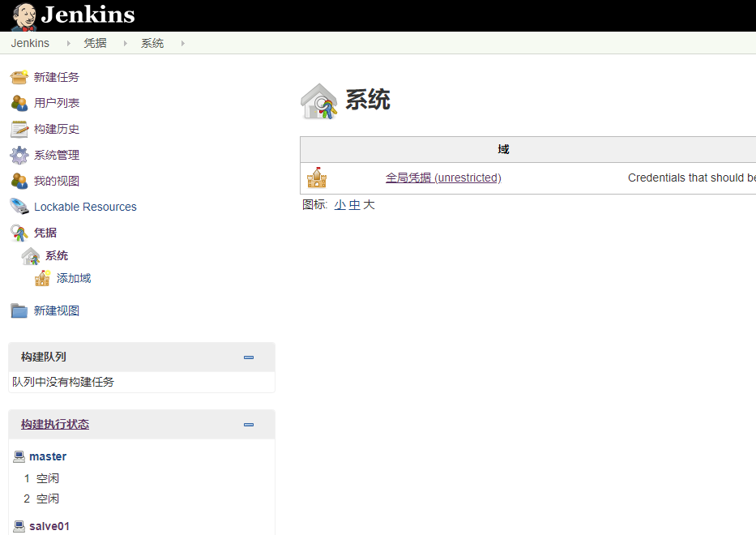The height and width of the screenshot is (535, 756).
Task: Open salve01 node link
Action: point(49,526)
